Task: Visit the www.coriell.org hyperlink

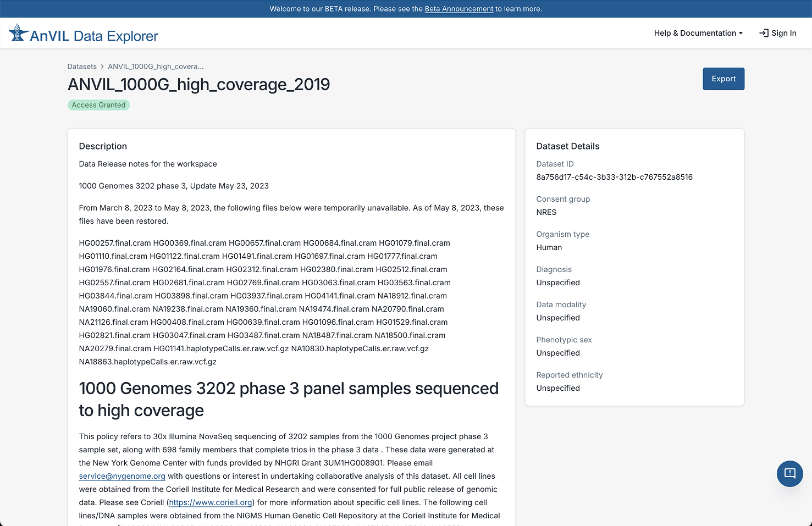Action: 211,502
